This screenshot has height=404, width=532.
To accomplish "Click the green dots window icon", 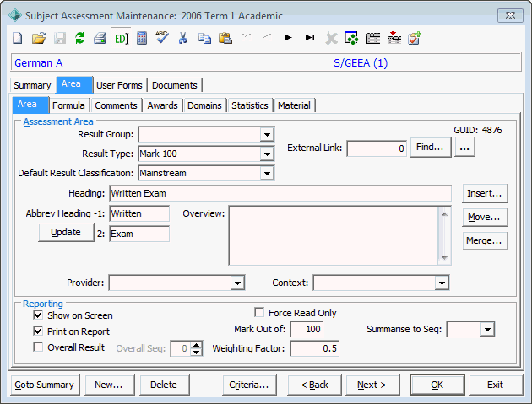I will pos(351,38).
